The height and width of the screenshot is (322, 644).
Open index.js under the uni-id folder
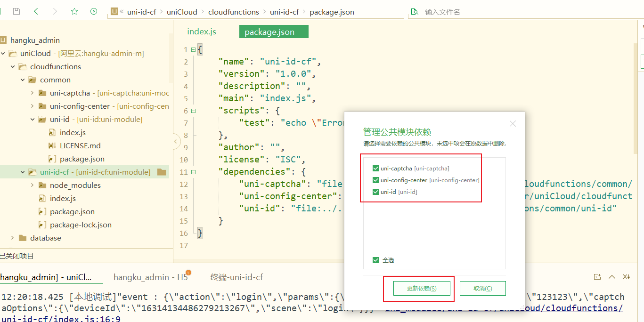pyautogui.click(x=73, y=133)
